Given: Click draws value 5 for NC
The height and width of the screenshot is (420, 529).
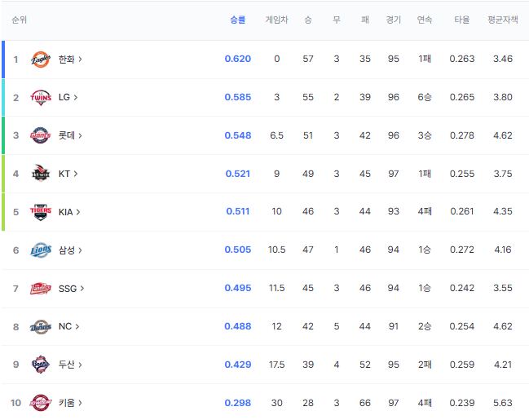Looking at the screenshot, I should click(337, 326).
